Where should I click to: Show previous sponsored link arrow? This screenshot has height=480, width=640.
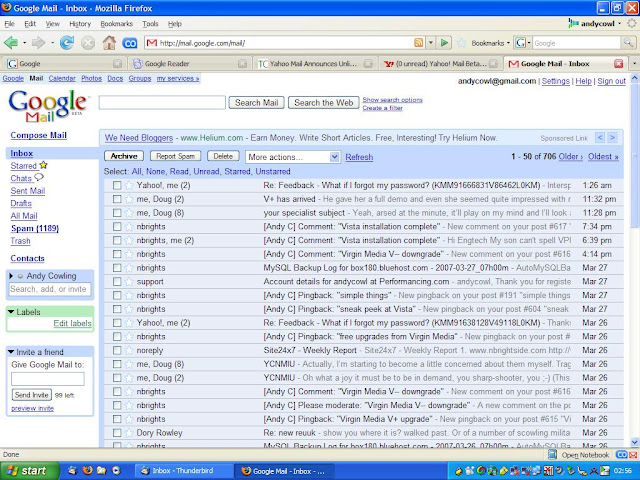tap(600, 138)
